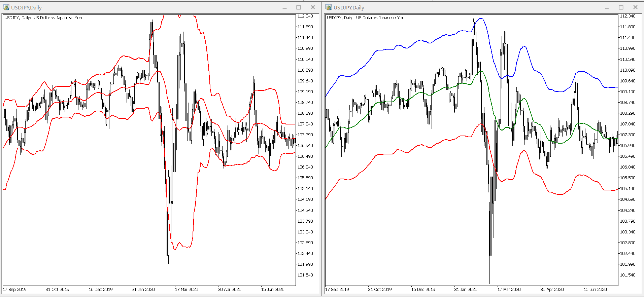Click 30 Apr 2020 date on right chart

click(x=552, y=289)
